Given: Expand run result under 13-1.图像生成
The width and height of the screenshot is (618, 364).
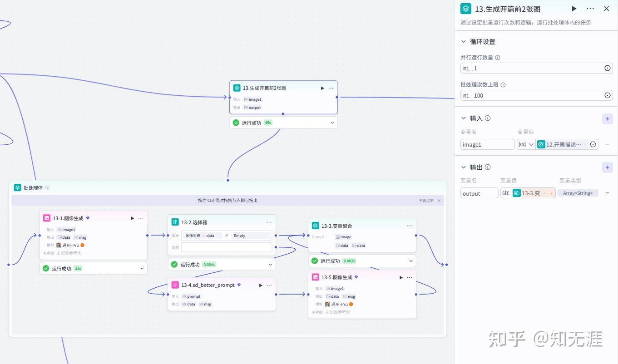Looking at the screenshot, I should [142, 268].
